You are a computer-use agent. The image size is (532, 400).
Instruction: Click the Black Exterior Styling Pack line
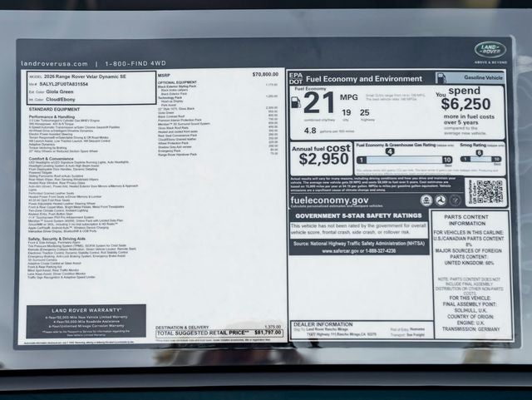click(177, 86)
